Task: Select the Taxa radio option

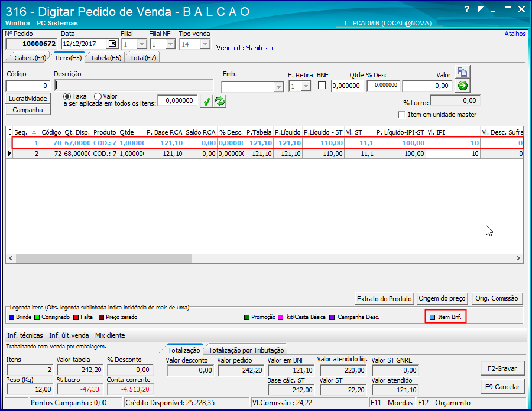Action: pyautogui.click(x=67, y=97)
